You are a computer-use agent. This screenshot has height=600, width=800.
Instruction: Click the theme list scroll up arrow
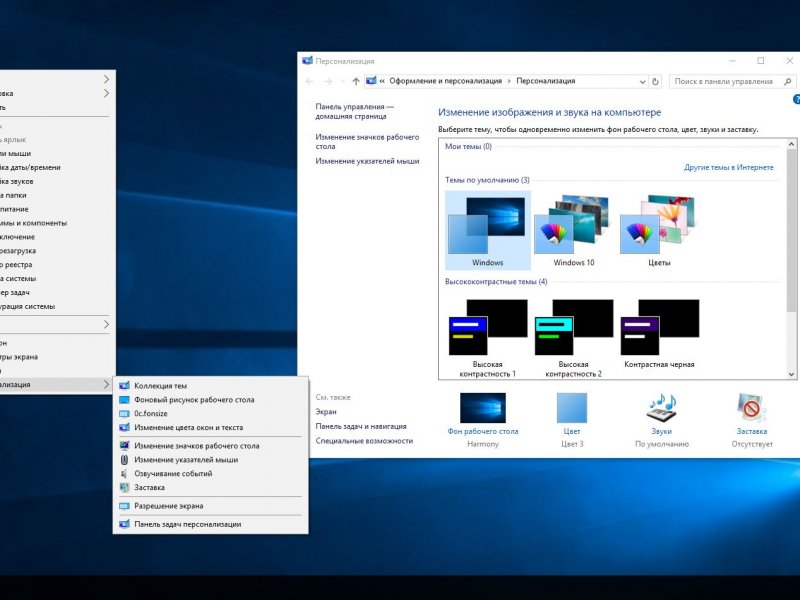[x=791, y=144]
